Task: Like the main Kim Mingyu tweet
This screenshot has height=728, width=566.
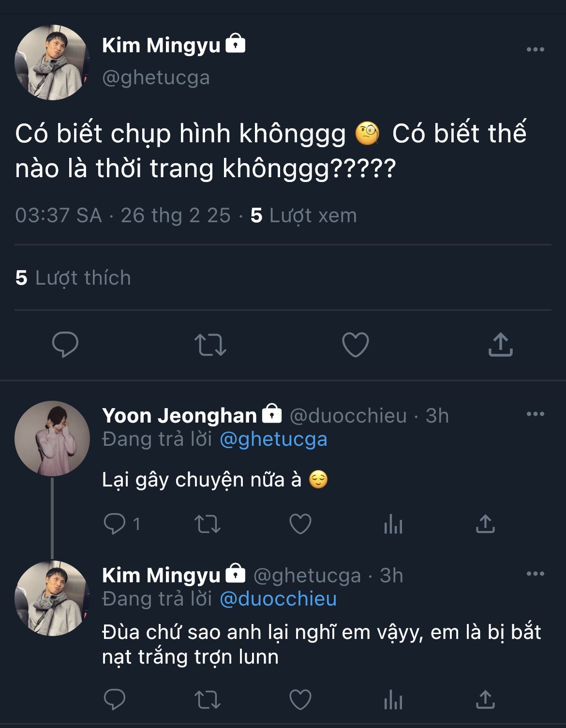Action: pos(356,345)
